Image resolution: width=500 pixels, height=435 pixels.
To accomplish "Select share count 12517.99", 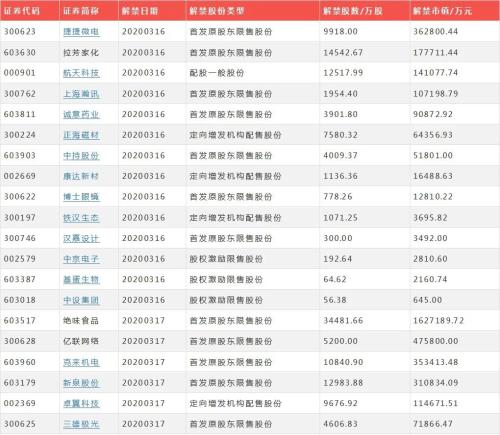I will tap(343, 73).
